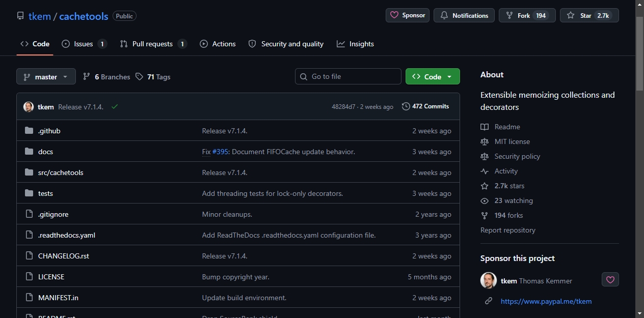Click the bell icon in Notifications button
The width and height of the screenshot is (644, 318).
click(x=444, y=16)
